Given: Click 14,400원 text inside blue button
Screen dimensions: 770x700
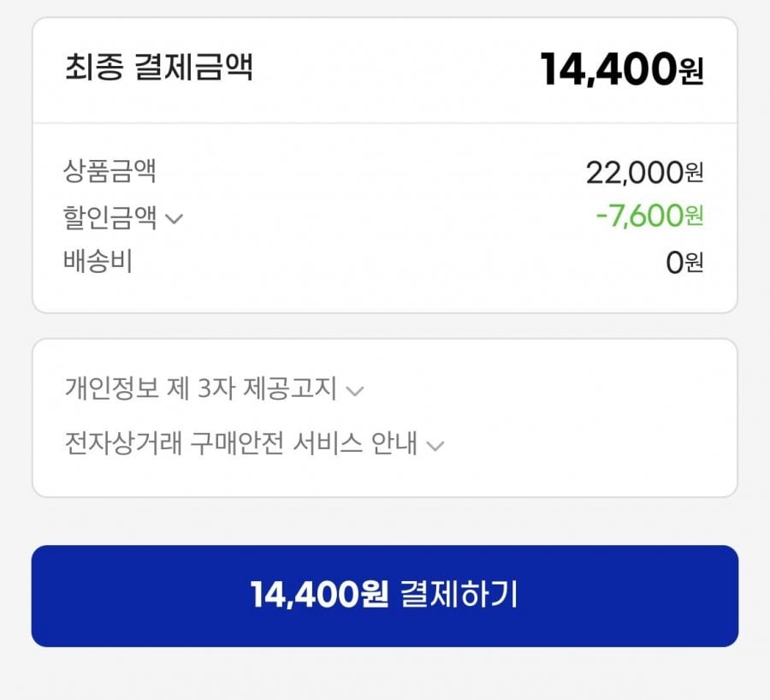Looking at the screenshot, I should (319, 595).
